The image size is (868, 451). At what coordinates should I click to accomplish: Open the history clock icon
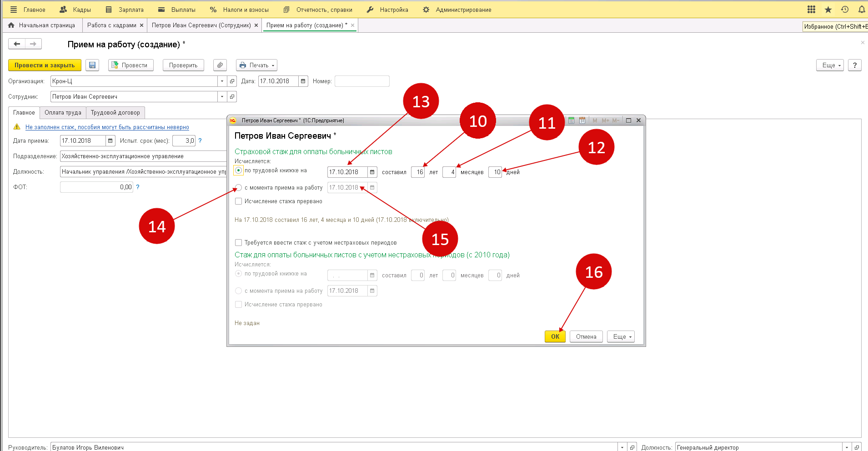tap(845, 10)
